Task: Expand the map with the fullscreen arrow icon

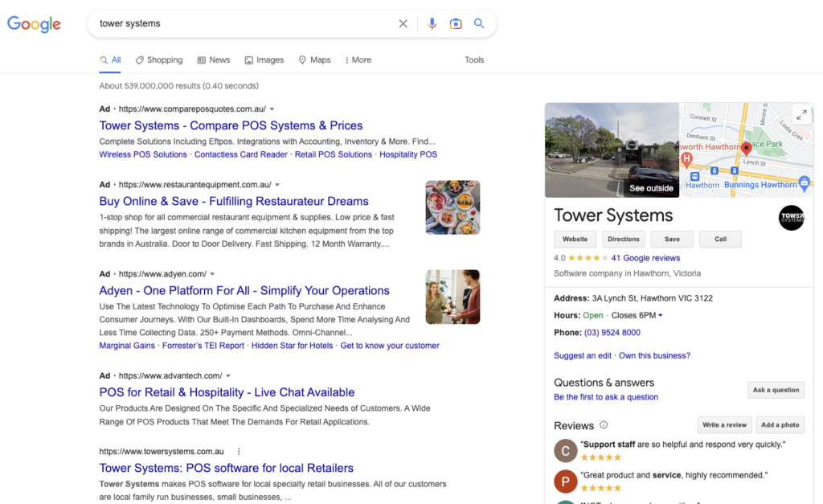Action: (x=801, y=114)
